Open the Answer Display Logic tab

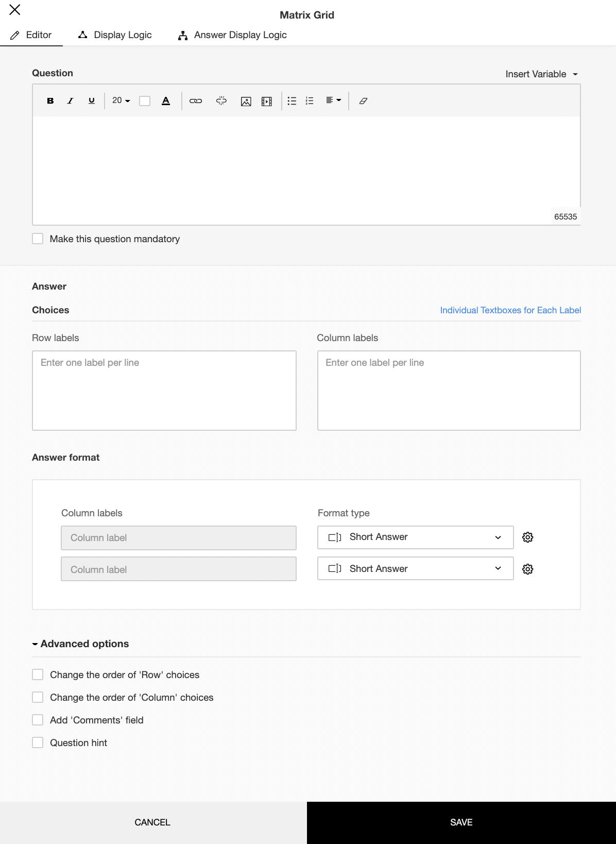pos(232,35)
